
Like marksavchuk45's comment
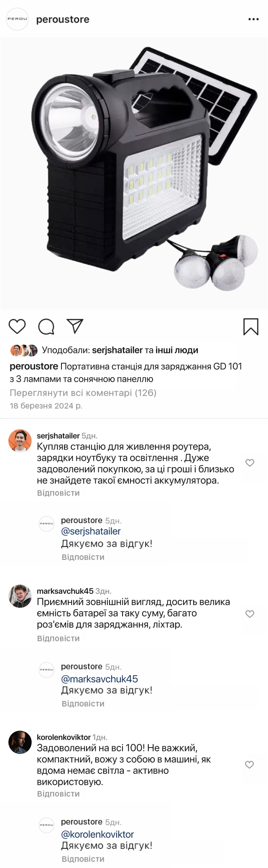pos(250,614)
